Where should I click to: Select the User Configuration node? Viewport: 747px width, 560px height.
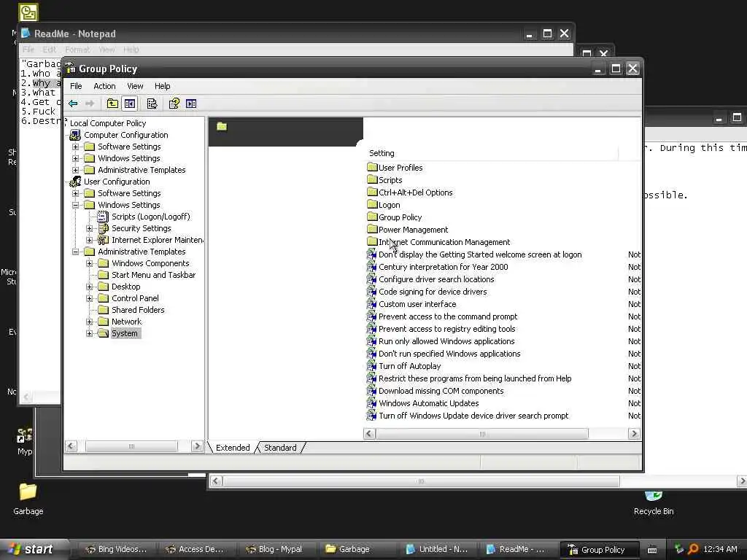(117, 182)
